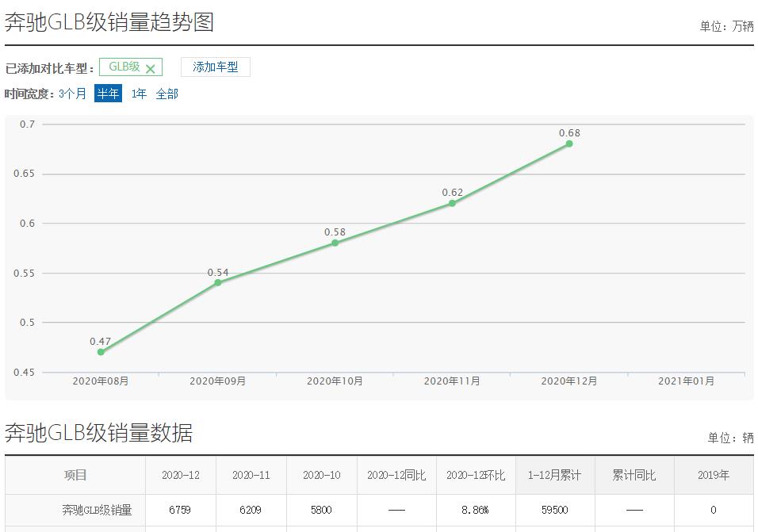Click the 0.6 y-axis label
The image size is (758, 532).
[x=28, y=224]
